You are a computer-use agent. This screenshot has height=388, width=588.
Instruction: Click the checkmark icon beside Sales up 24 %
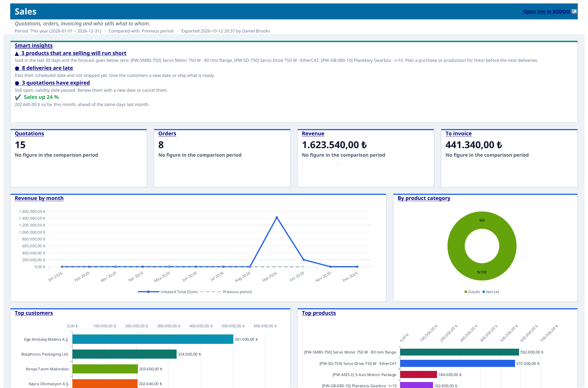click(x=18, y=97)
